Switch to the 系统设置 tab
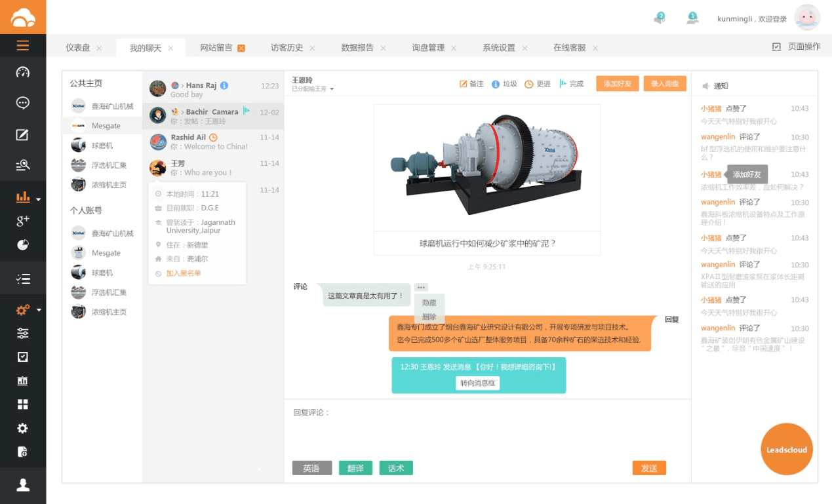 (x=499, y=48)
